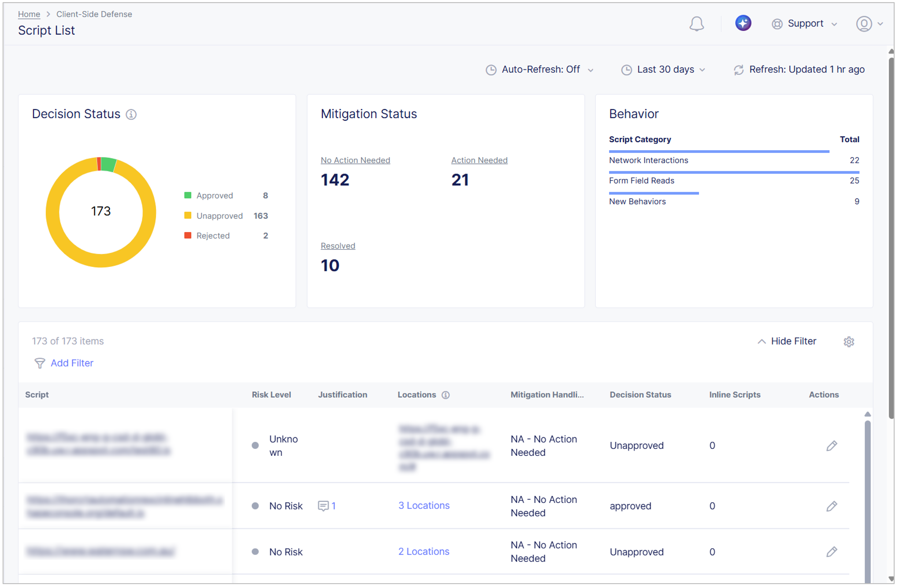Click the Unknown risk level cell
Viewport: 899px width, 588px height.
pos(283,446)
